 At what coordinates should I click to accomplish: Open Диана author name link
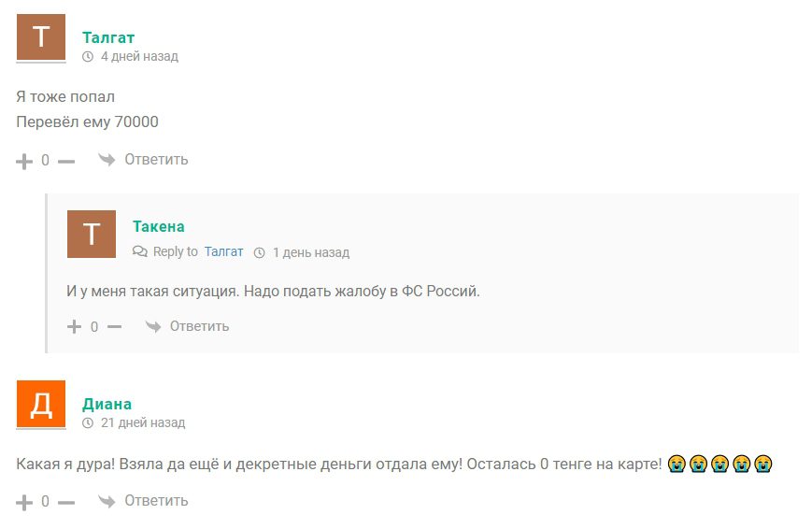(107, 404)
